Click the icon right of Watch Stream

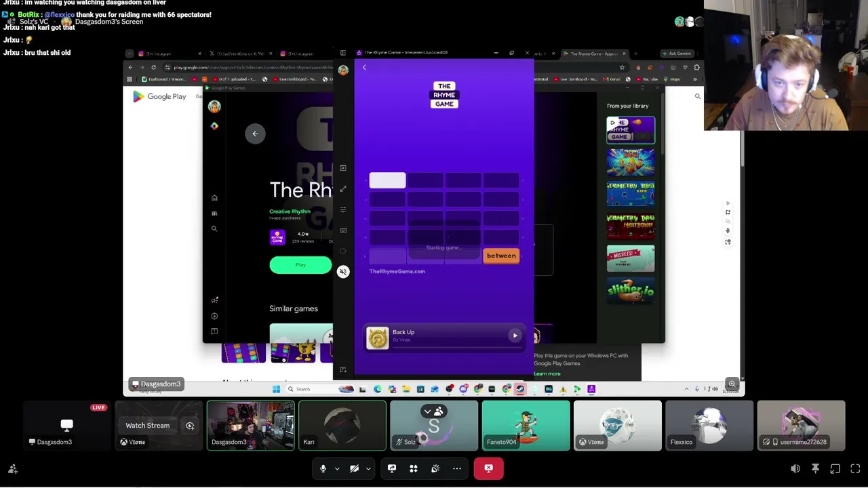coord(190,426)
